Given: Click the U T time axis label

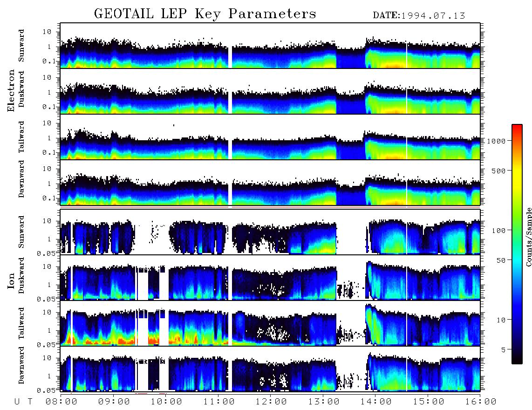Looking at the screenshot, I should click(x=23, y=402).
